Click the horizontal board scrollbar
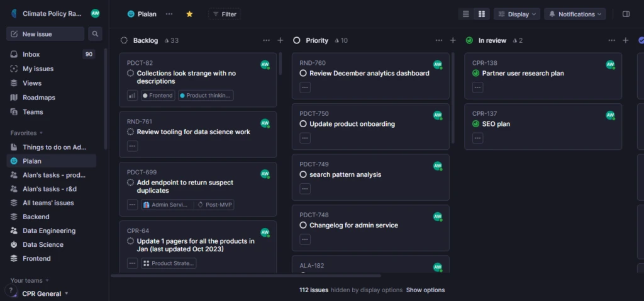Screen dimensions: 644x301 pos(245,276)
